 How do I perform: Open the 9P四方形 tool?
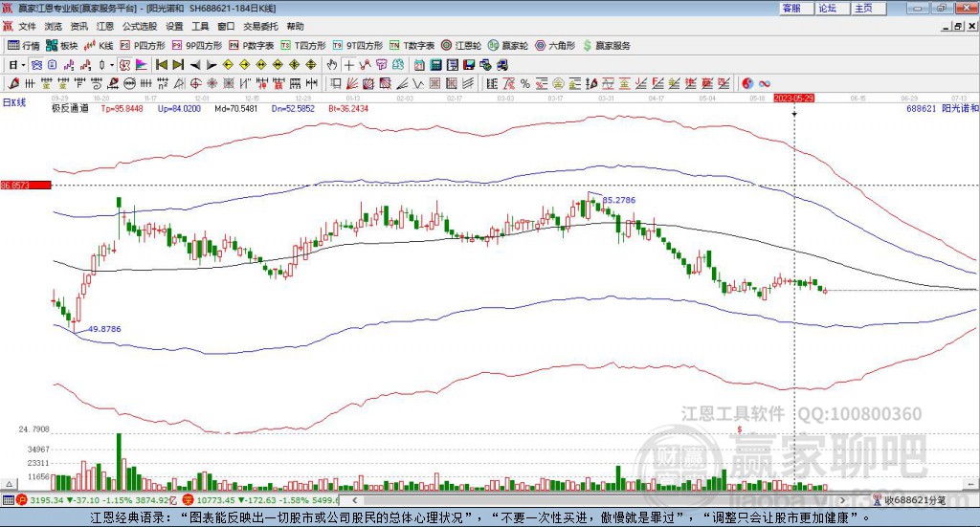[197, 46]
